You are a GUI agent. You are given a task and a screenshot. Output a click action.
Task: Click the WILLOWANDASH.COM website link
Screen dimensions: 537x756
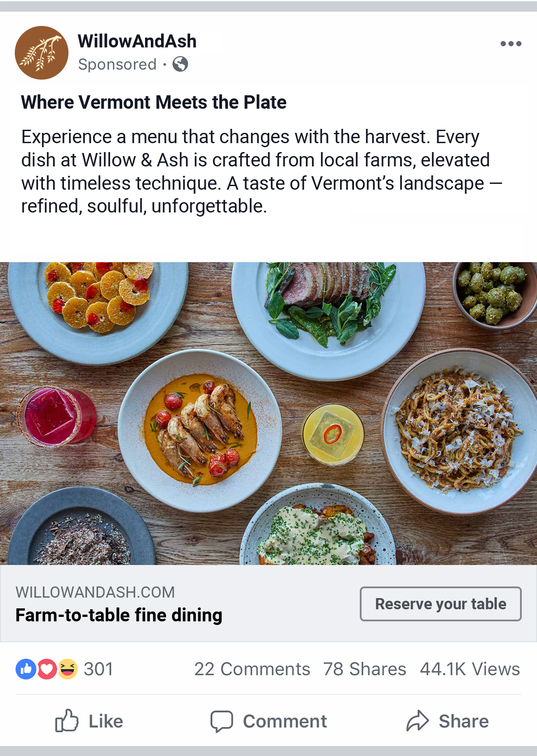click(x=95, y=592)
